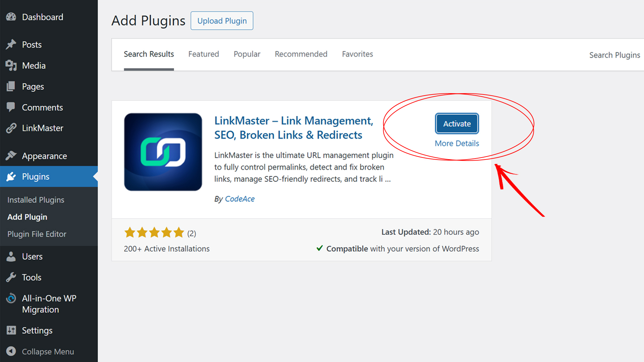Open Installed Plugins submenu item
Image resolution: width=644 pixels, height=362 pixels.
coord(36,200)
